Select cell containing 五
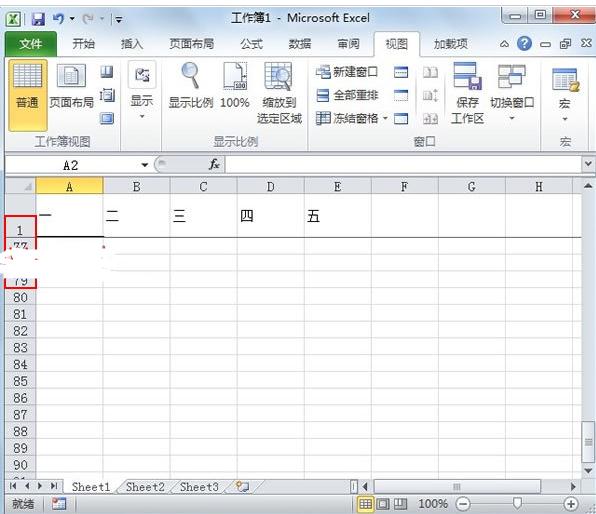This screenshot has height=514, width=596. coord(338,216)
